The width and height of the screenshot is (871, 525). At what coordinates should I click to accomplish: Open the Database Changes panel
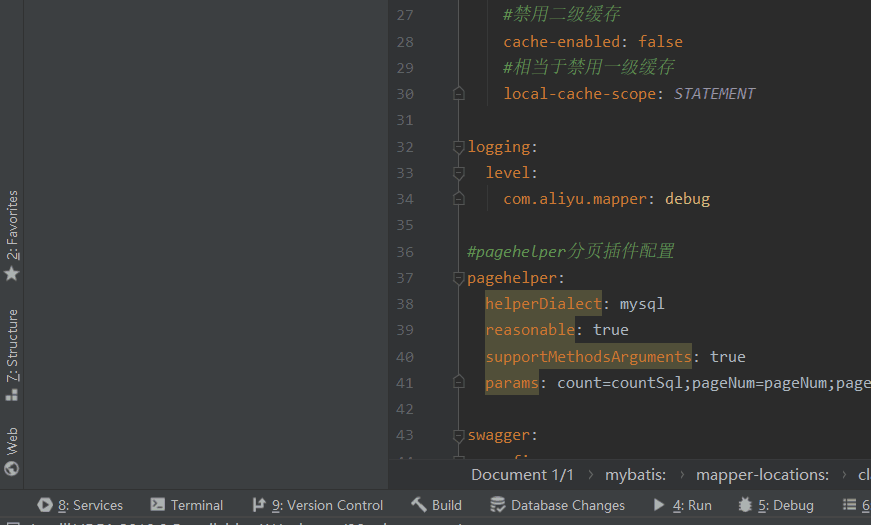point(557,505)
